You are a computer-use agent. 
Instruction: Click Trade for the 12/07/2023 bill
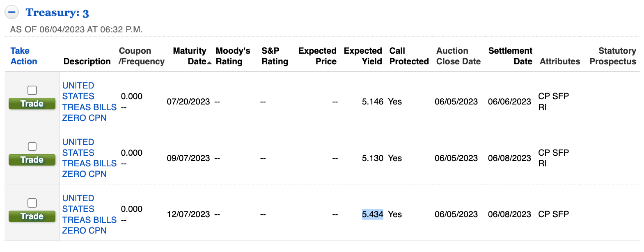tap(32, 216)
